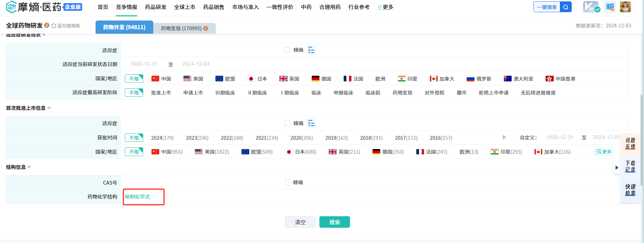Expand more countries with 更多 button

(x=603, y=152)
